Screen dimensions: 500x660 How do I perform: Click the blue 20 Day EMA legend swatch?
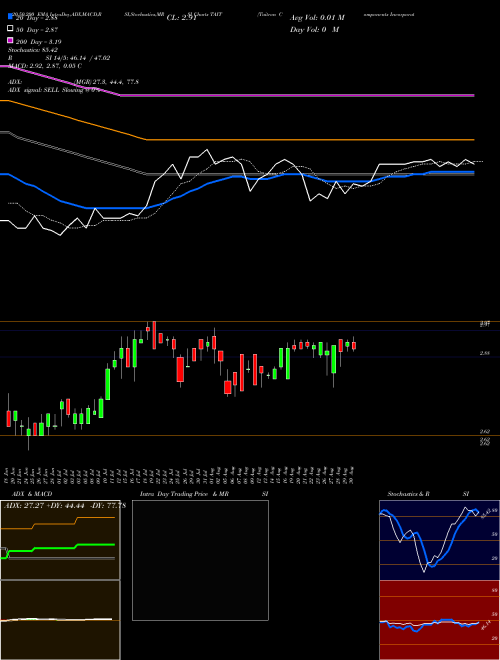11,17
